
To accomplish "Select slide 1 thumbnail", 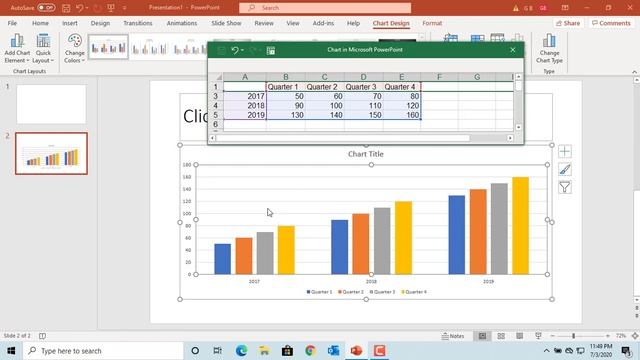I will [x=51, y=104].
